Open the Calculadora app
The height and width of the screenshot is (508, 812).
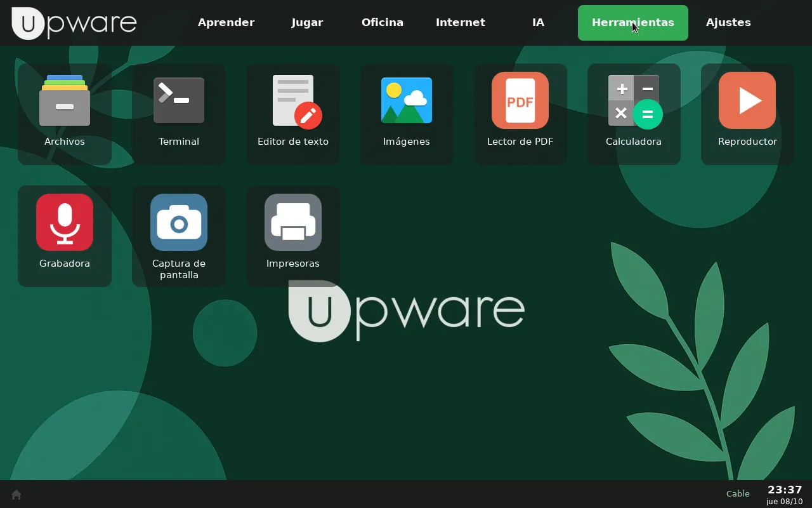pyautogui.click(x=634, y=114)
